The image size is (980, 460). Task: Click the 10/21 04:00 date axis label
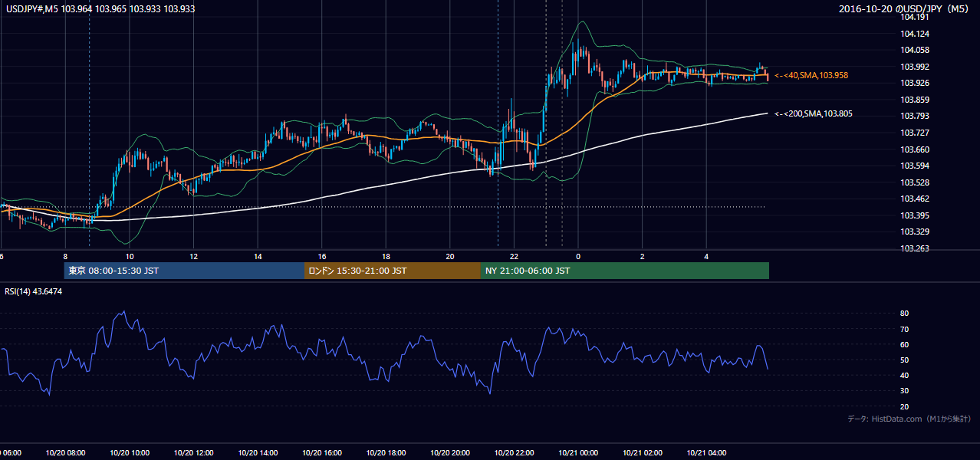[706, 453]
